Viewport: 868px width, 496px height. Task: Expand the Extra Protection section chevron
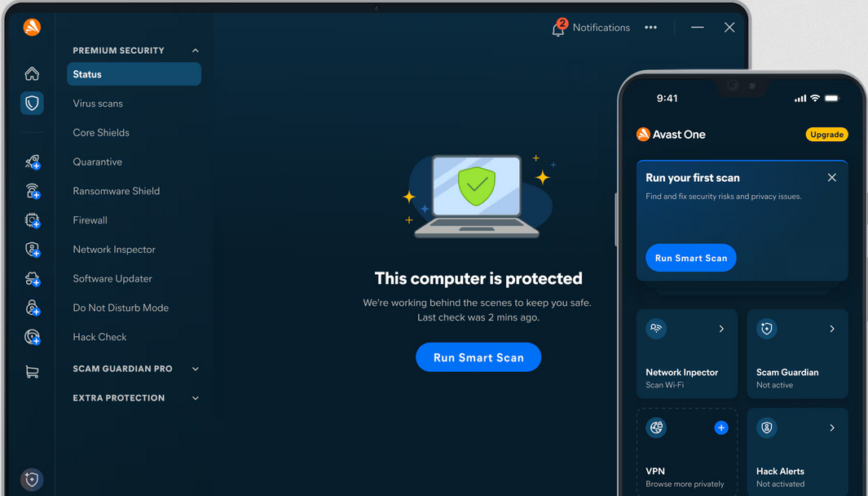(196, 398)
